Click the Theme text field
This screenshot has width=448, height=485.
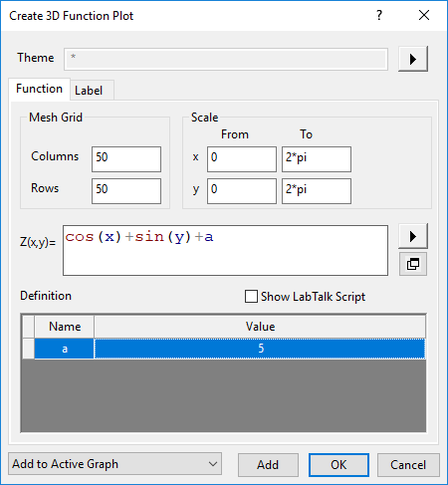click(x=226, y=59)
